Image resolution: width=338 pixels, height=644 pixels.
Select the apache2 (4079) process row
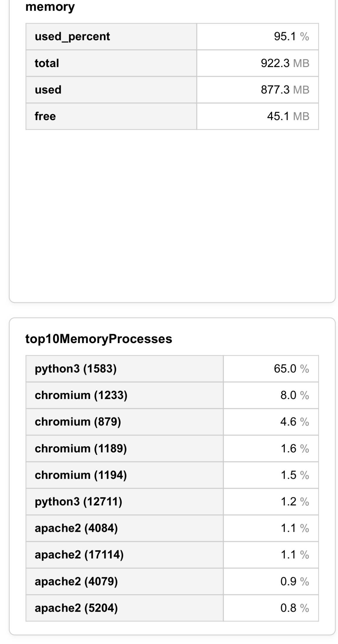coord(76,581)
